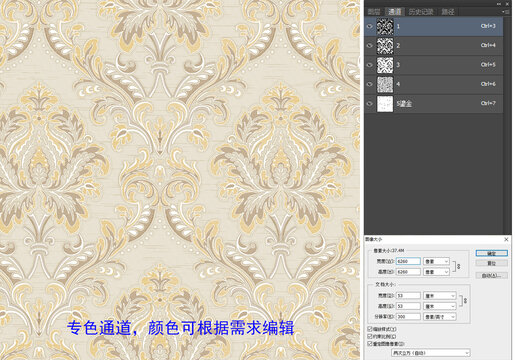Switch to the 历史记录 (History) tab

click(x=421, y=12)
